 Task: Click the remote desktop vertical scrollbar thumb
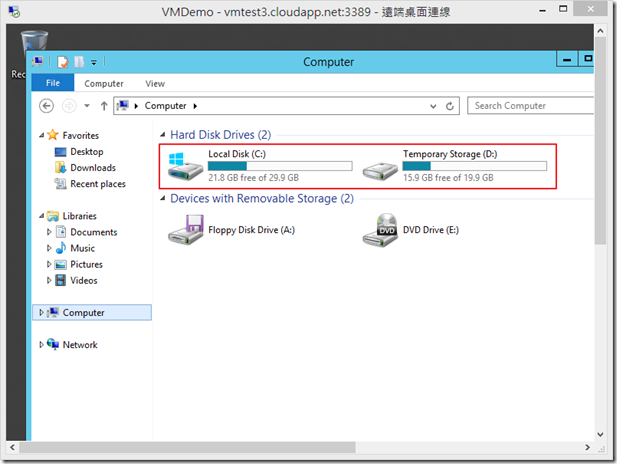600,141
